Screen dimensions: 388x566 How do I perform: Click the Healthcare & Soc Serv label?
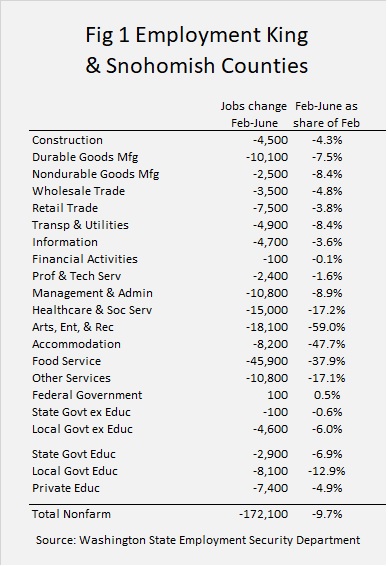click(x=92, y=310)
